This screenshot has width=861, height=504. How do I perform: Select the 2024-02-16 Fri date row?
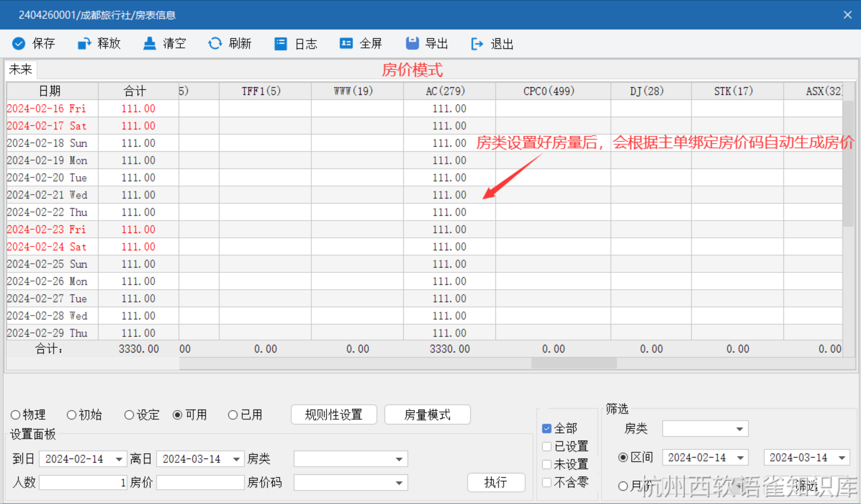coord(52,108)
